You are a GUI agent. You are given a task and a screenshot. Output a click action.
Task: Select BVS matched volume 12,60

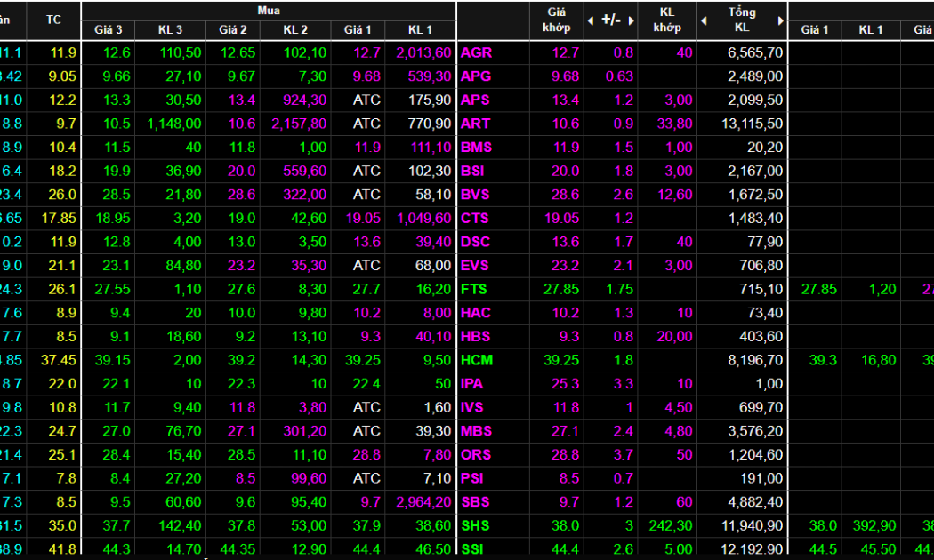(x=675, y=195)
